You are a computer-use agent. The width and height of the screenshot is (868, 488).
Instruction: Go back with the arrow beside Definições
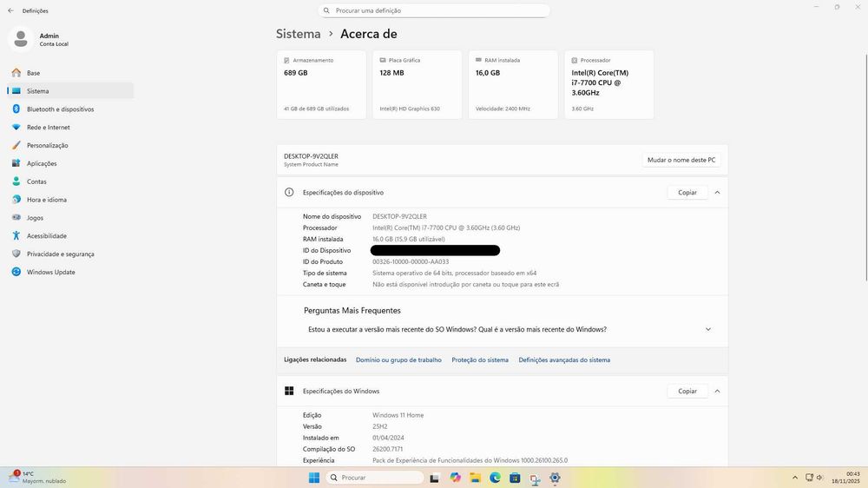(10, 10)
